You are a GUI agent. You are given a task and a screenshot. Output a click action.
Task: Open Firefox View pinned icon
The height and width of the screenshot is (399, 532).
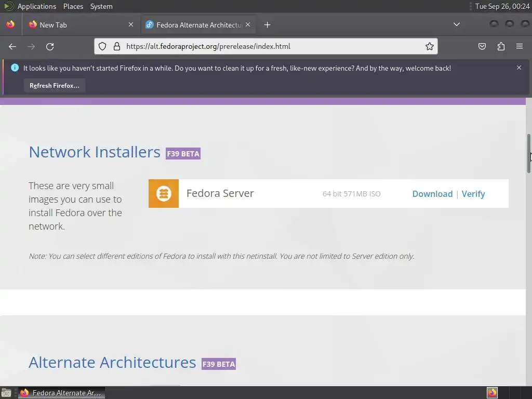[10, 24]
